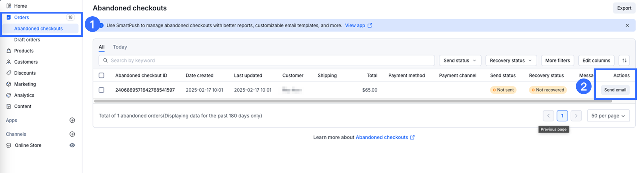
Task: Open the Send status filter dropdown
Action: pos(460,60)
